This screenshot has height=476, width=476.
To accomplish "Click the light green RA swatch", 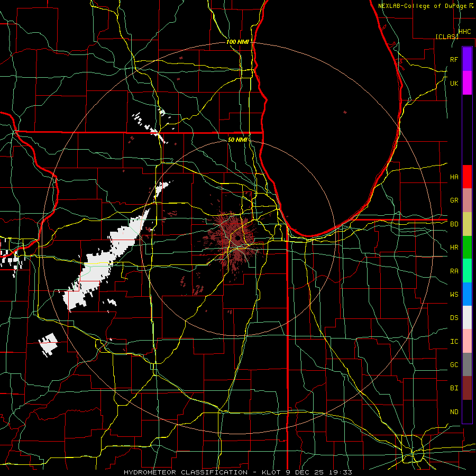I will point(467,271).
